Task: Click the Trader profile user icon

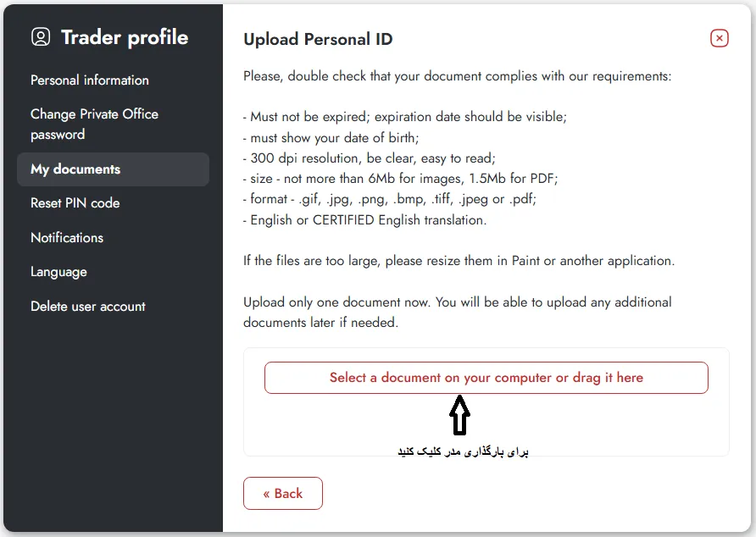Action: coord(41,37)
